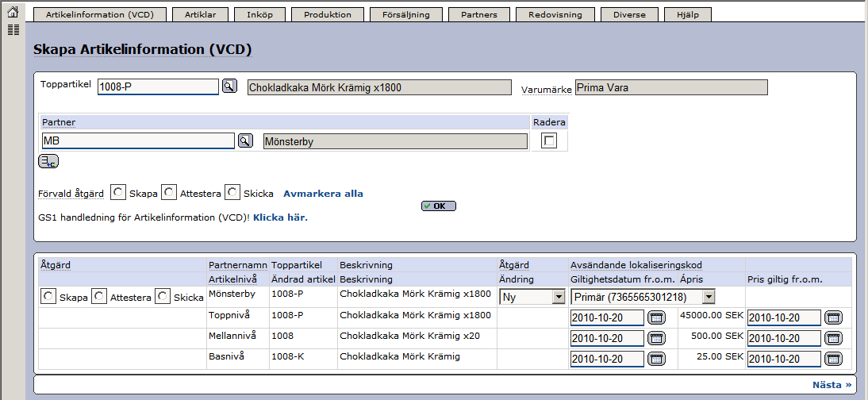
Task: Open the Inköp menu tab
Action: pos(259,15)
